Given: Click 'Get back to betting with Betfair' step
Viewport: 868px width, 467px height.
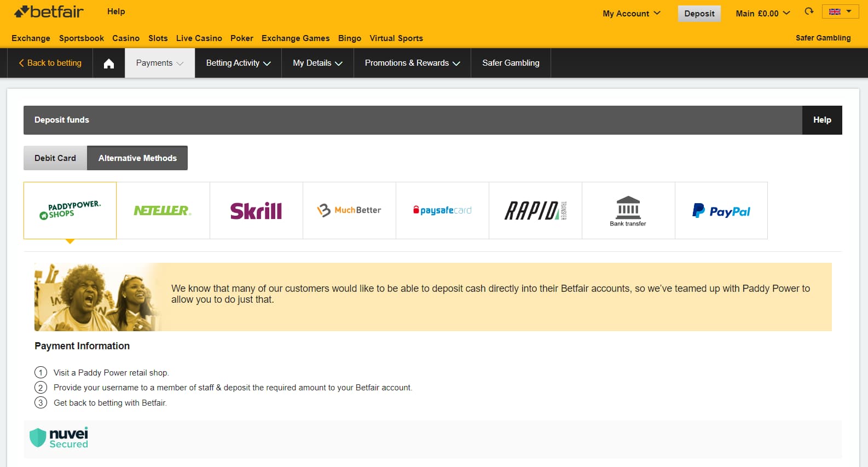Looking at the screenshot, I should (x=110, y=403).
